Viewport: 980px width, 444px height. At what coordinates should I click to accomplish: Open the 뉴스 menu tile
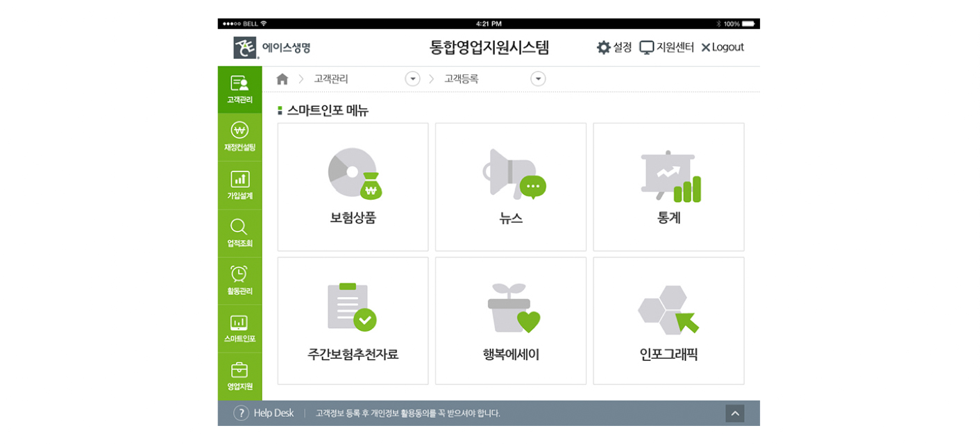(x=511, y=187)
